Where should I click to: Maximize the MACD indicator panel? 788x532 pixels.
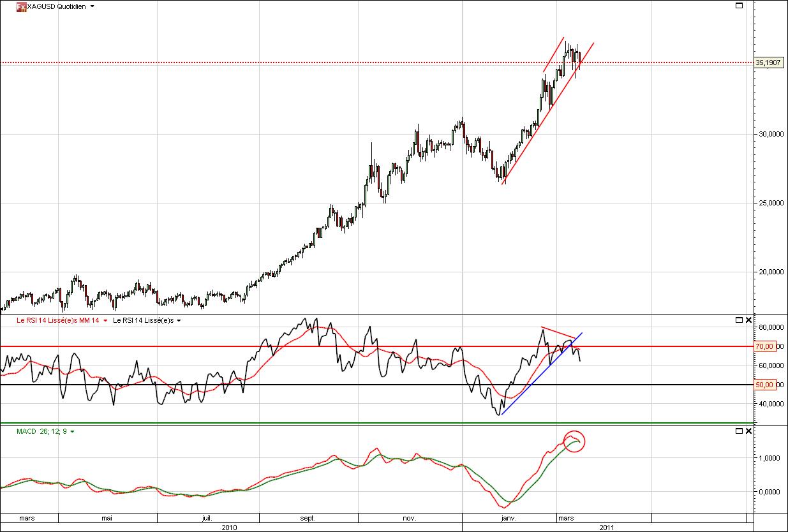[x=739, y=431]
